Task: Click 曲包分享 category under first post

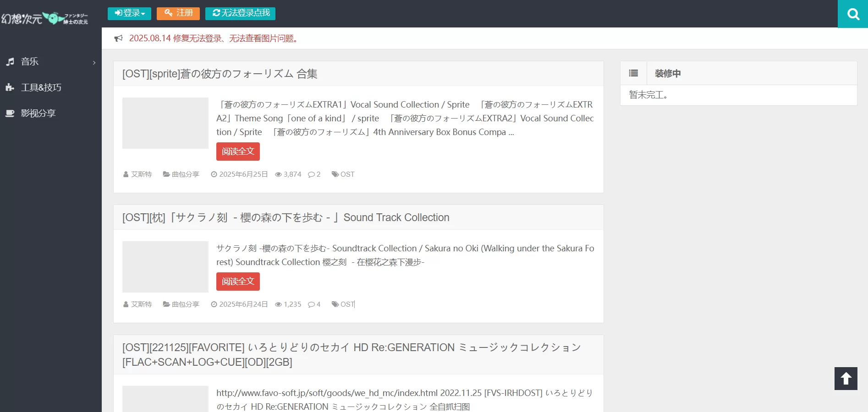Action: pos(185,174)
